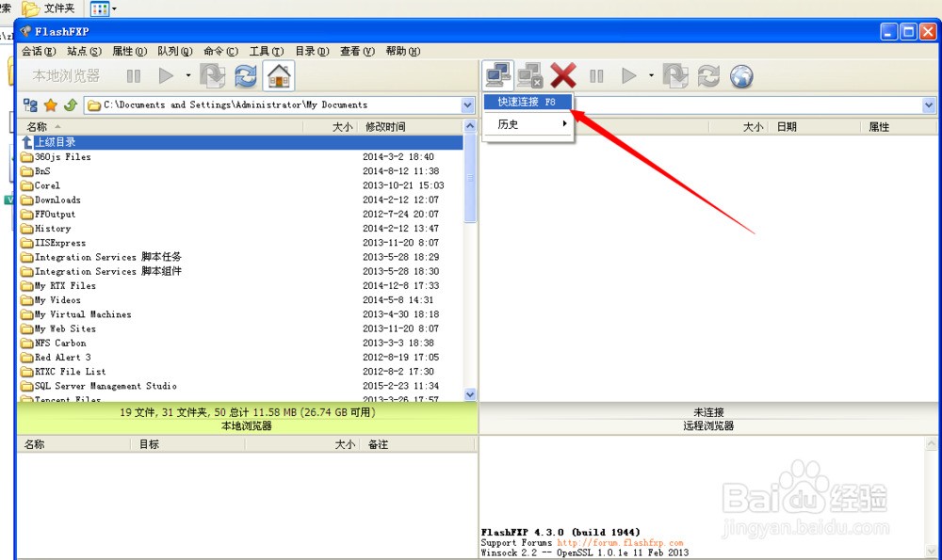Open the dropdown arrow beside the local play icon
The width and height of the screenshot is (942, 560).
188,75
